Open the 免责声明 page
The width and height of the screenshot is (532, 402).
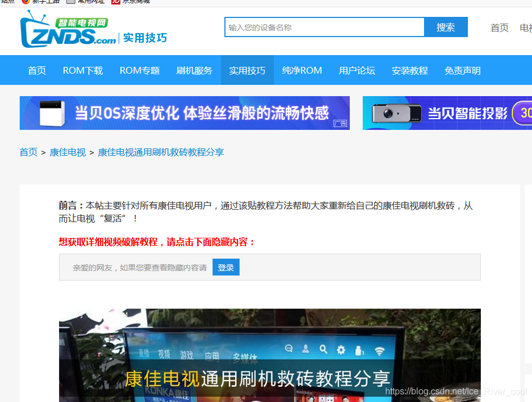[462, 71]
